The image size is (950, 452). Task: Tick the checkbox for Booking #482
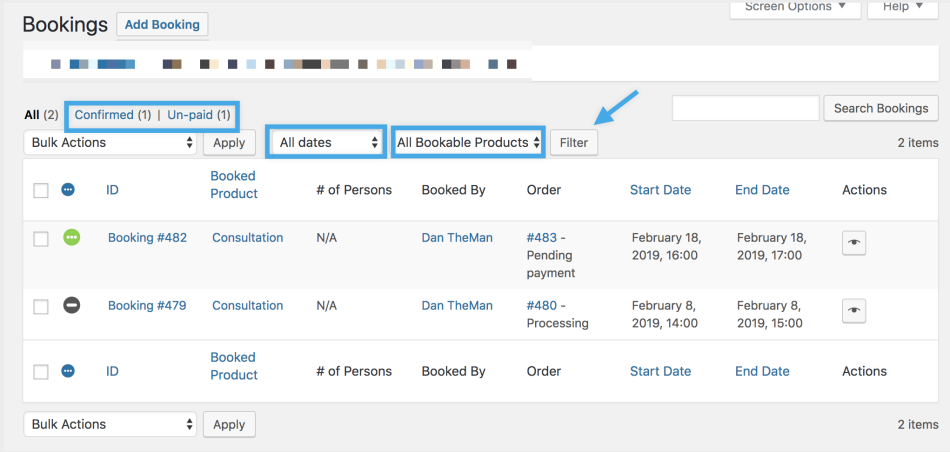pyautogui.click(x=41, y=239)
